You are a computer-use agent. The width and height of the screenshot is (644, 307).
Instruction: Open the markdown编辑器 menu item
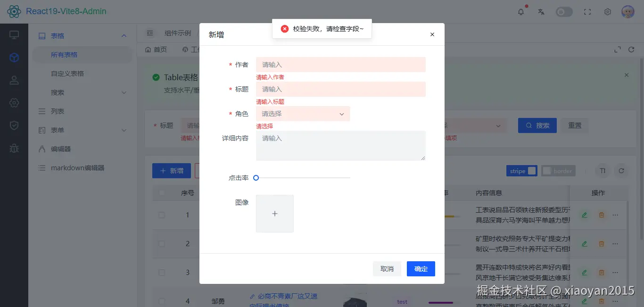(x=83, y=168)
